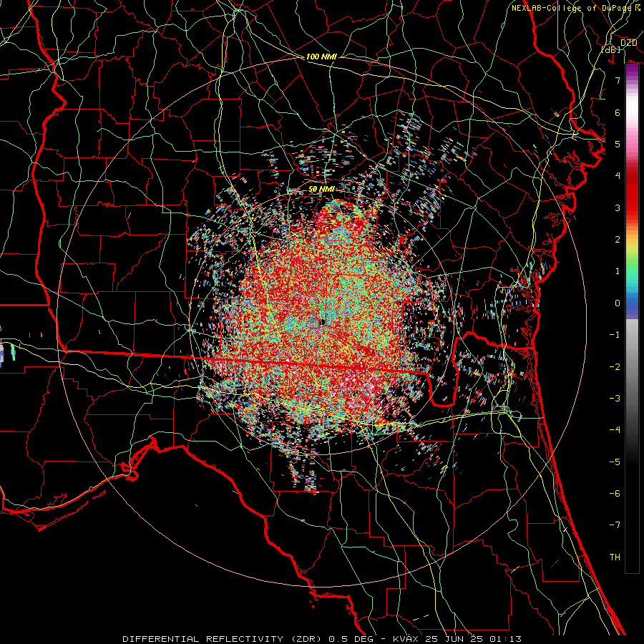
Task: Click the KVAX radar site marker at center
Action: click(x=323, y=323)
